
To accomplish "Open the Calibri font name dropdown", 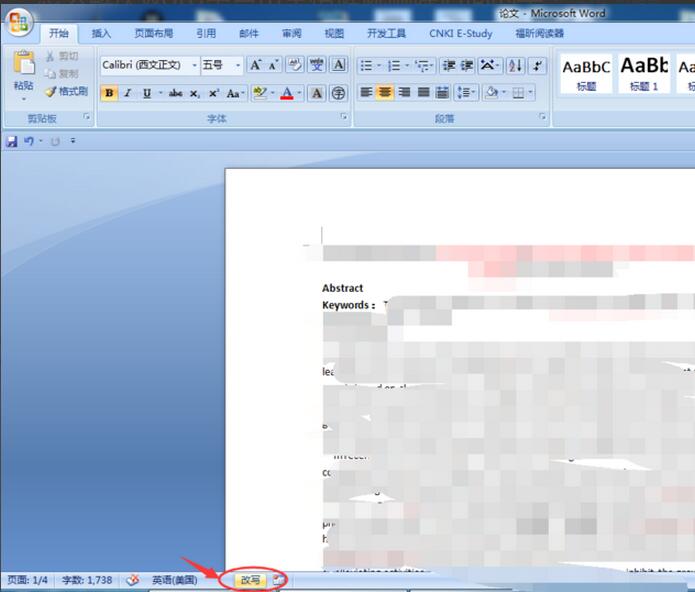I will tap(194, 66).
